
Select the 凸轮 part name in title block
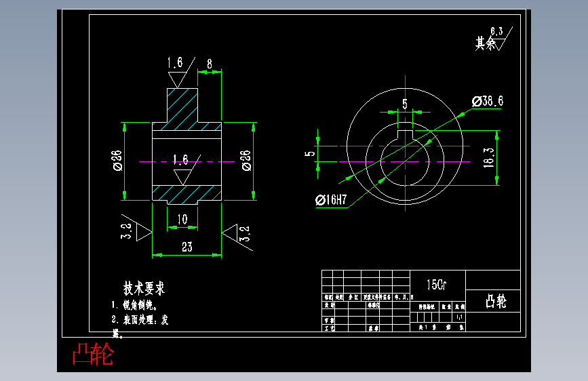[x=496, y=301]
